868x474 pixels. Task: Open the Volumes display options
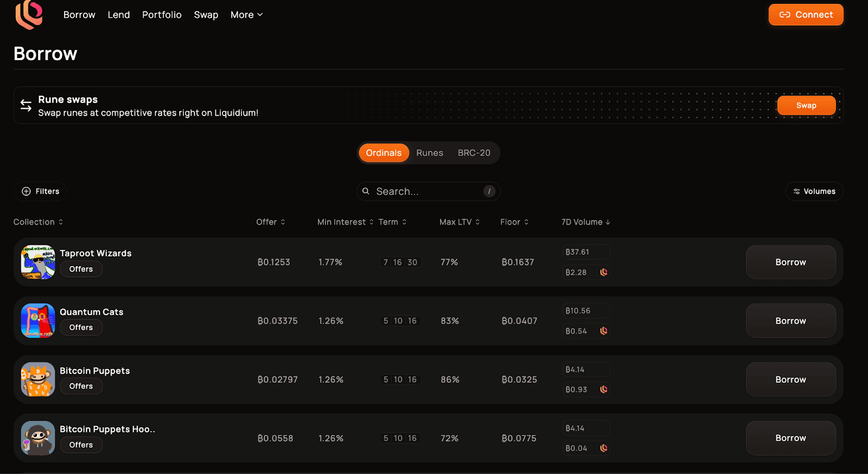[x=814, y=191]
